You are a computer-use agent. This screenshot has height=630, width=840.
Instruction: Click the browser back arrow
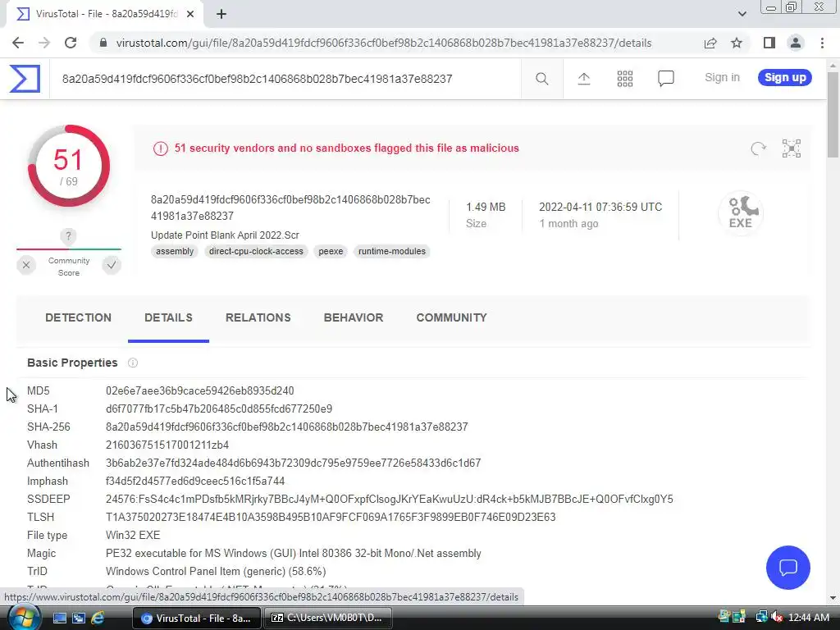pos(18,43)
